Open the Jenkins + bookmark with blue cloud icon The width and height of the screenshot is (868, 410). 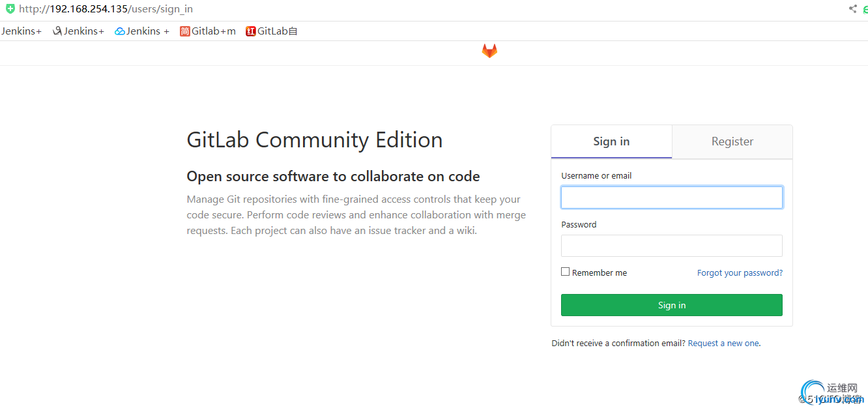point(142,31)
